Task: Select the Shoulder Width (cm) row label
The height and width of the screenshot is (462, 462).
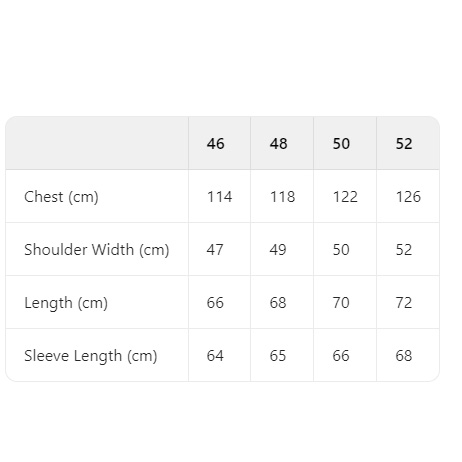Action: [x=97, y=250]
